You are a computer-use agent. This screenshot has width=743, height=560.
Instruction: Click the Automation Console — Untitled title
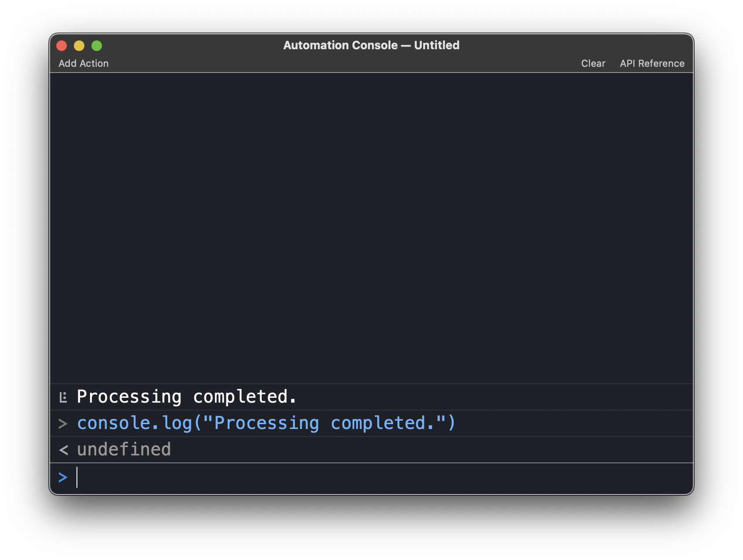[x=371, y=45]
